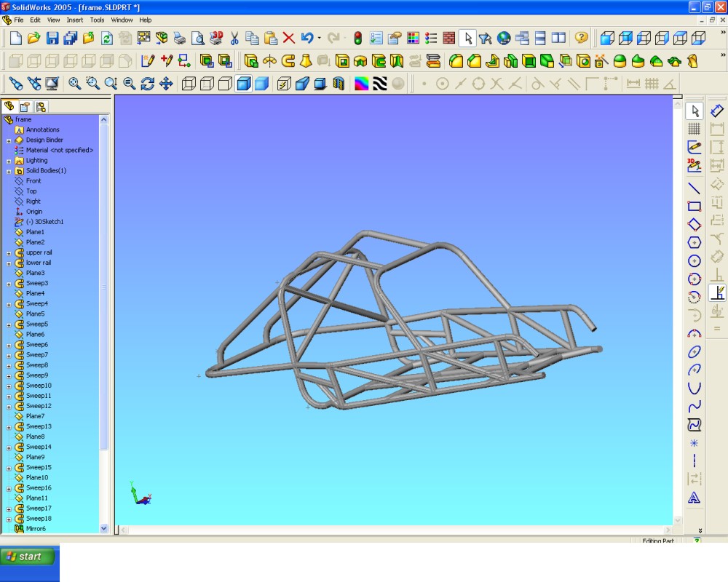Viewport: 728px width, 582px height.
Task: Open the Undo dropdown arrow
Action: 319,38
